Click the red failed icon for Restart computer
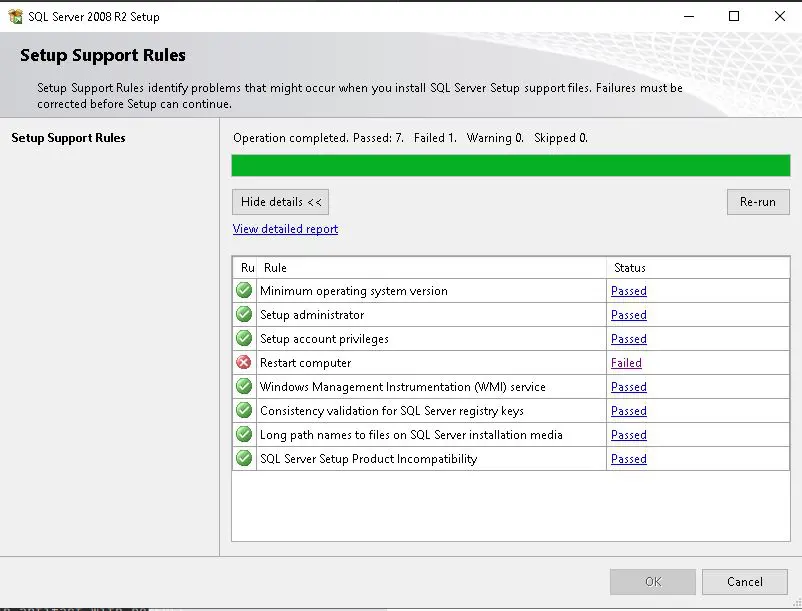802x611 pixels. pos(244,363)
